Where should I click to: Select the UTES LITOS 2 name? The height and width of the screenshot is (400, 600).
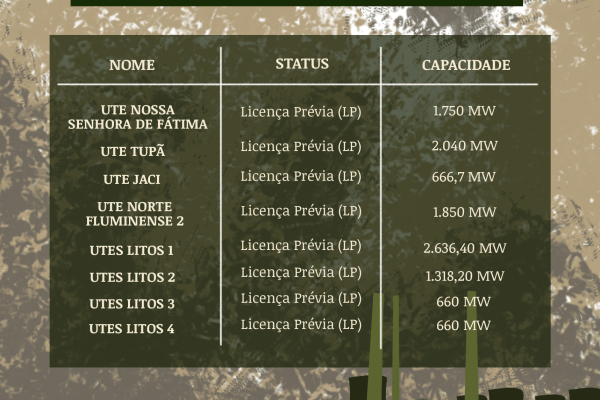pyautogui.click(x=132, y=277)
